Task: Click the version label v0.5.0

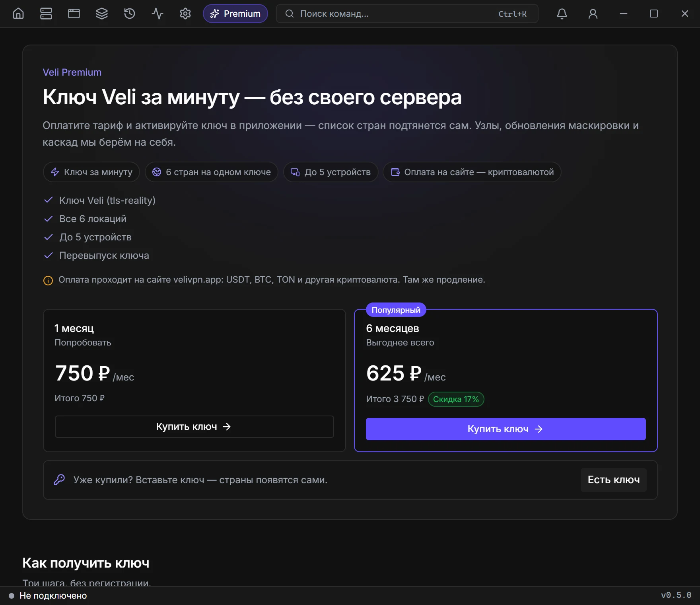Action: (x=676, y=595)
